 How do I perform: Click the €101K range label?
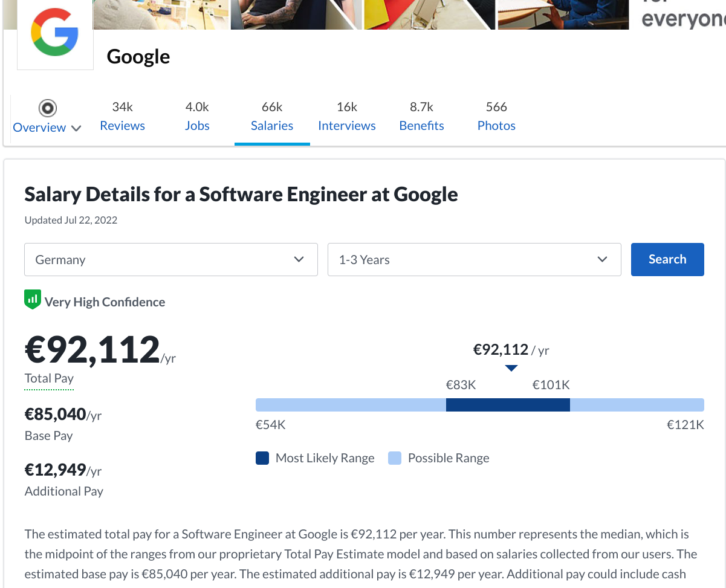pos(551,385)
